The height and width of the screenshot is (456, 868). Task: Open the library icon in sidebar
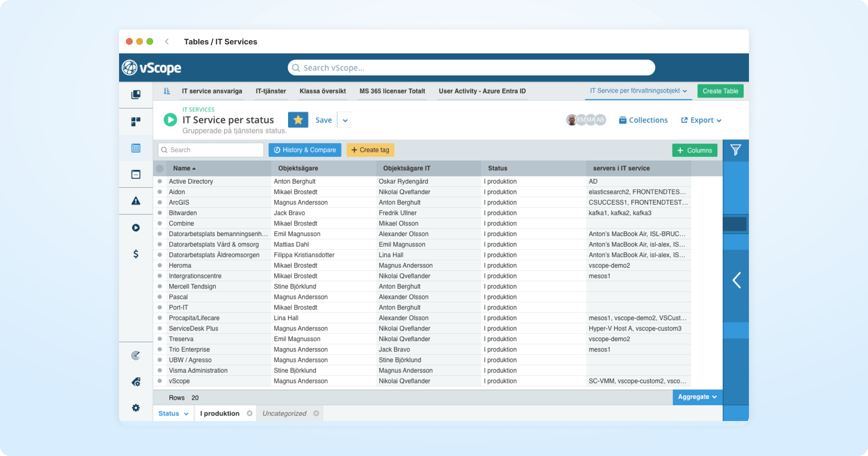[136, 94]
